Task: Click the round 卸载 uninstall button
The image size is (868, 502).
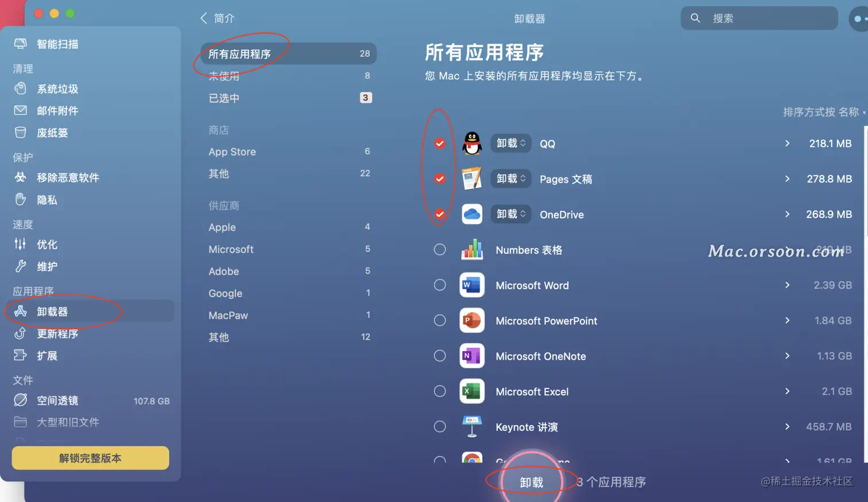Action: point(531,482)
